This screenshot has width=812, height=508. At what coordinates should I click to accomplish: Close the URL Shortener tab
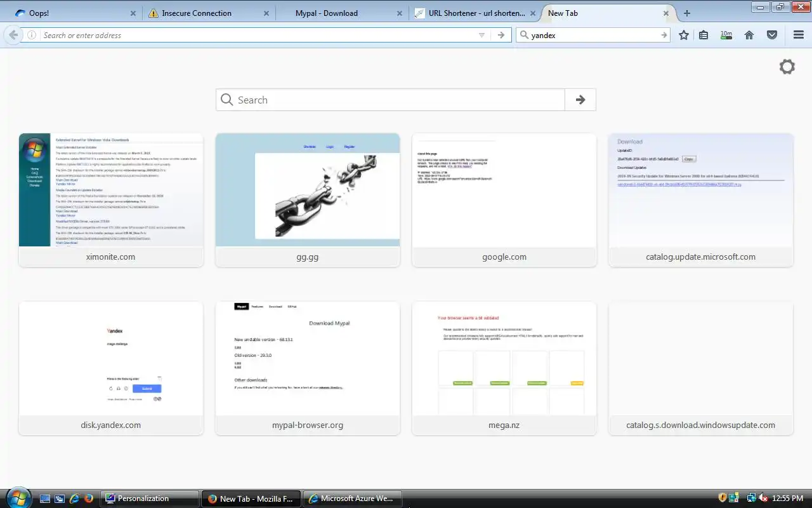(x=533, y=13)
